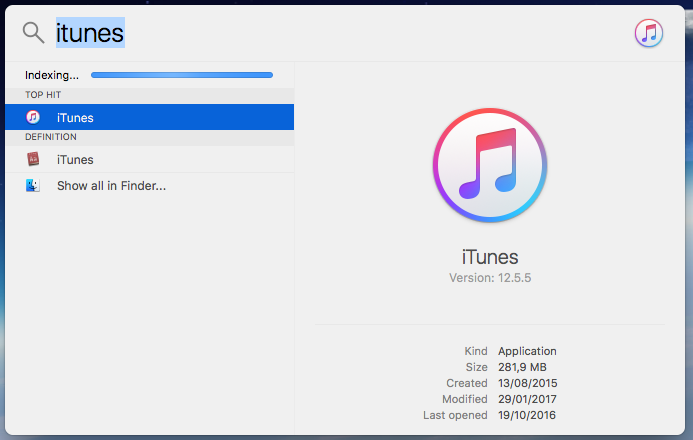
Task: Click the Dictionary icon in the Definition row
Action: 33,159
